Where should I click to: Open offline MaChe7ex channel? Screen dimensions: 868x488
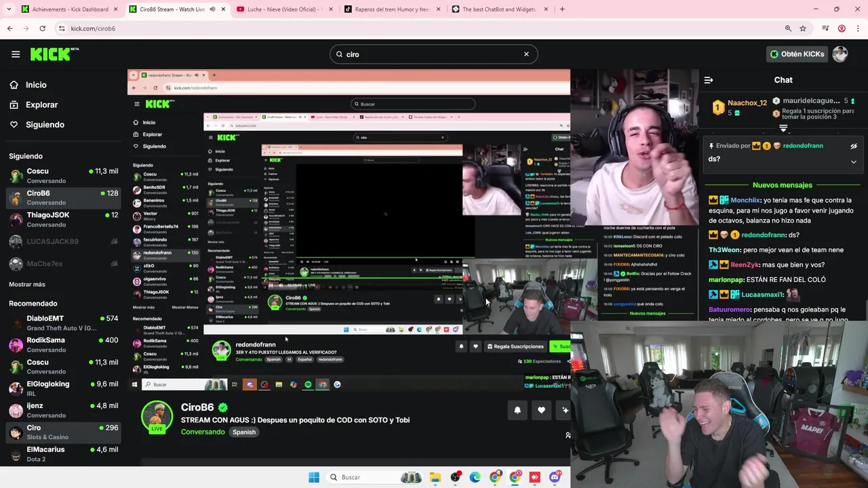[64, 264]
